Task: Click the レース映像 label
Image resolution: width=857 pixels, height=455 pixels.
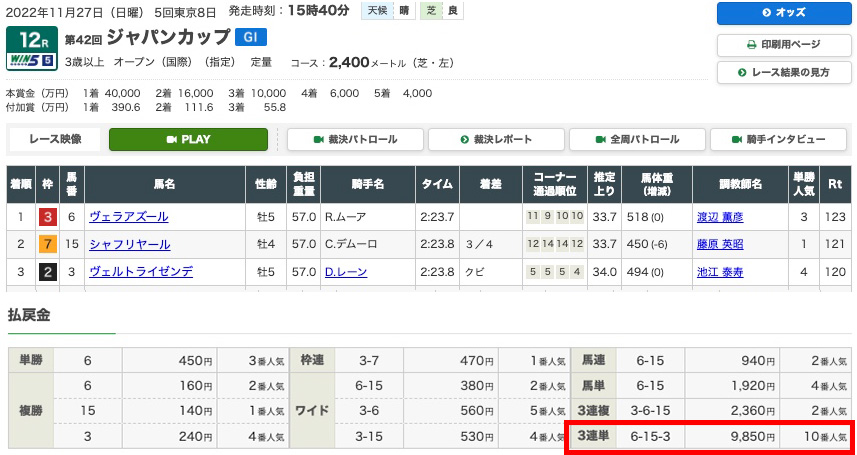Action: click(54, 139)
